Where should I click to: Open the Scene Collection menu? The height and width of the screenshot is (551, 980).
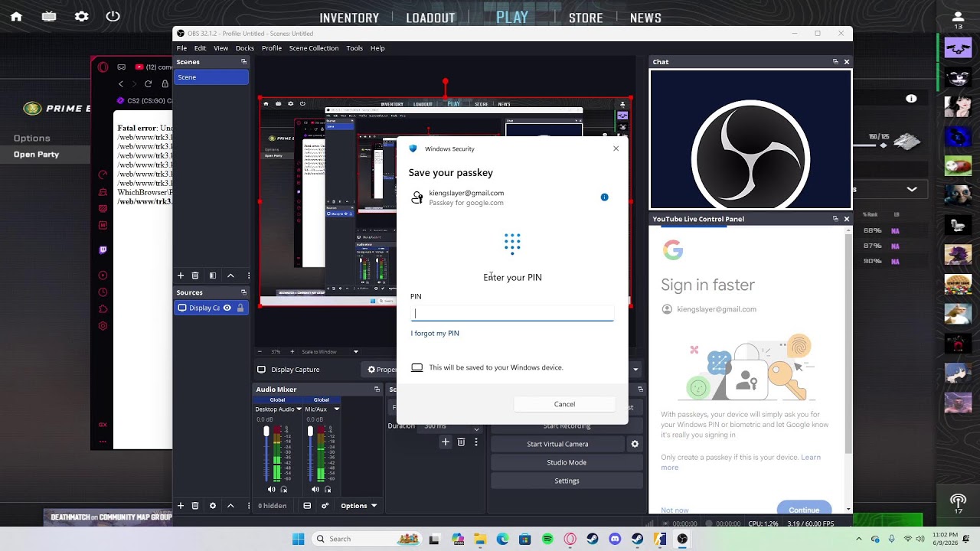tap(314, 48)
